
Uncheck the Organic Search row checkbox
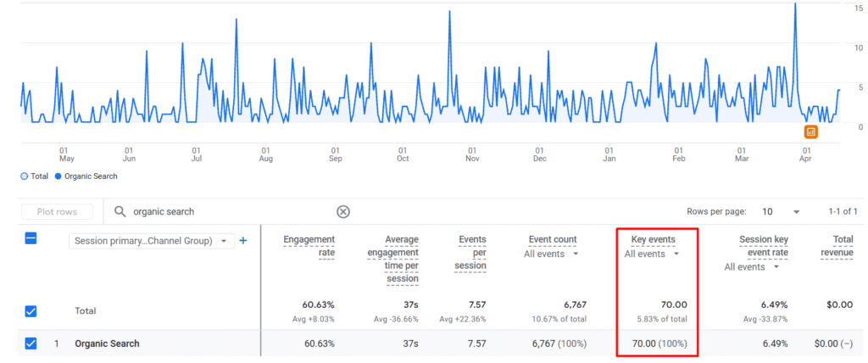[x=31, y=343]
